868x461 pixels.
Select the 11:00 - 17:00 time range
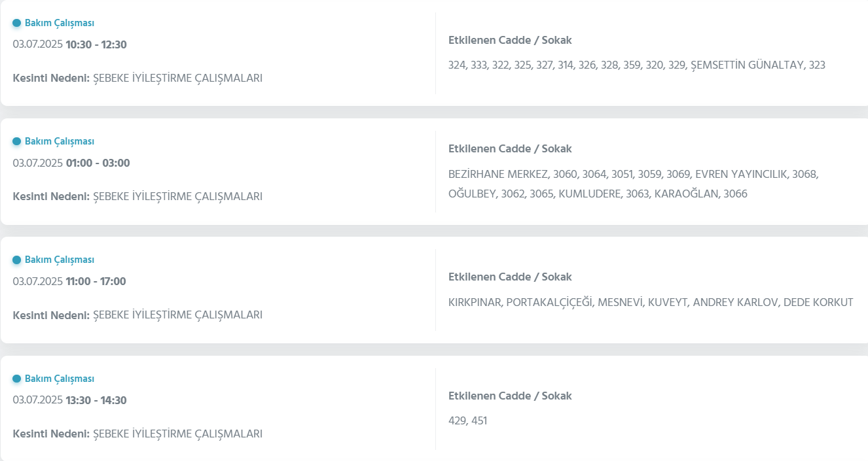tap(96, 282)
